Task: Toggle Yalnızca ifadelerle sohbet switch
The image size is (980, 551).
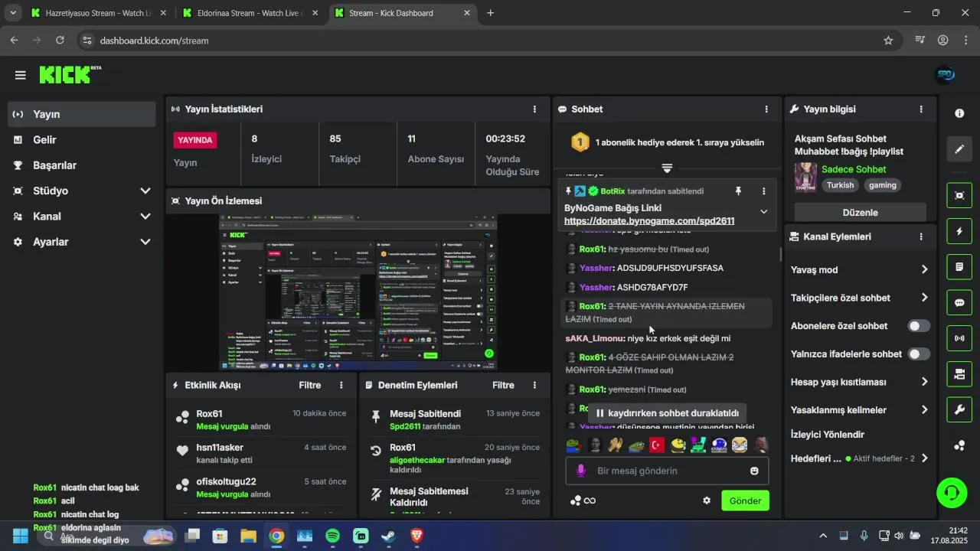Action: point(919,354)
